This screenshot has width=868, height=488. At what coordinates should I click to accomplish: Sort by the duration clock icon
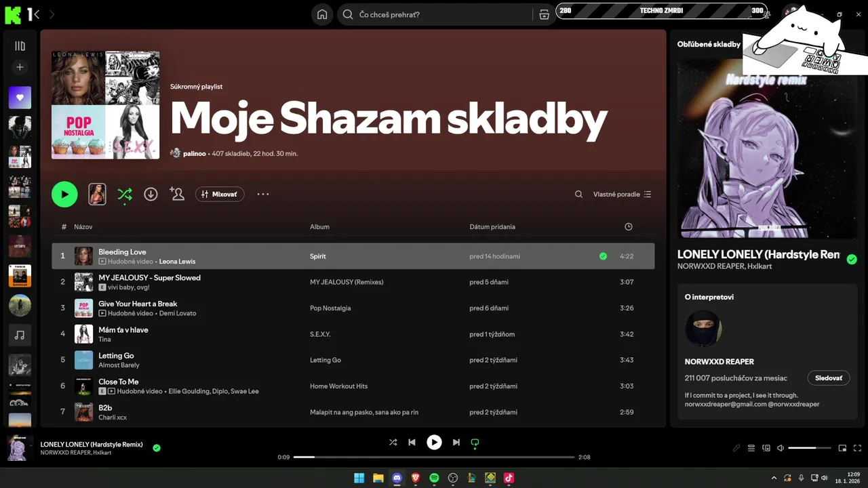point(628,227)
